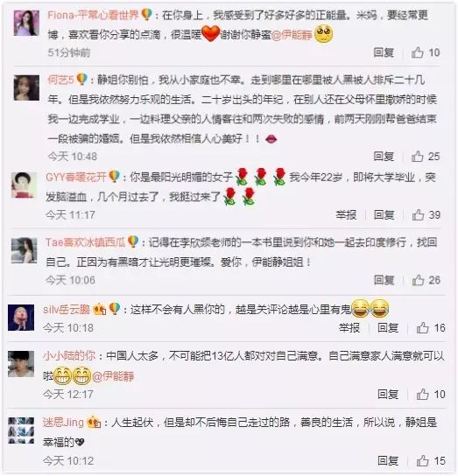Open silv岳云鹏's avatar thumbnail
This screenshot has height=476, width=458.
click(x=21, y=318)
